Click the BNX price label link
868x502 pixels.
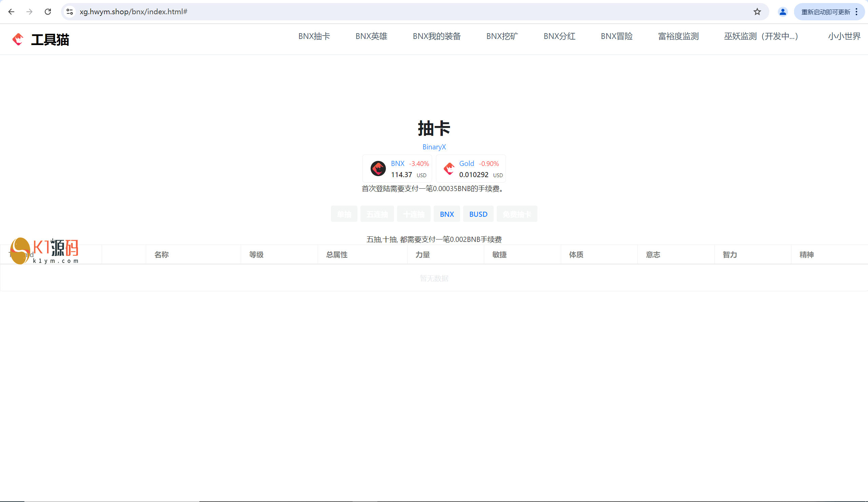coord(397,164)
